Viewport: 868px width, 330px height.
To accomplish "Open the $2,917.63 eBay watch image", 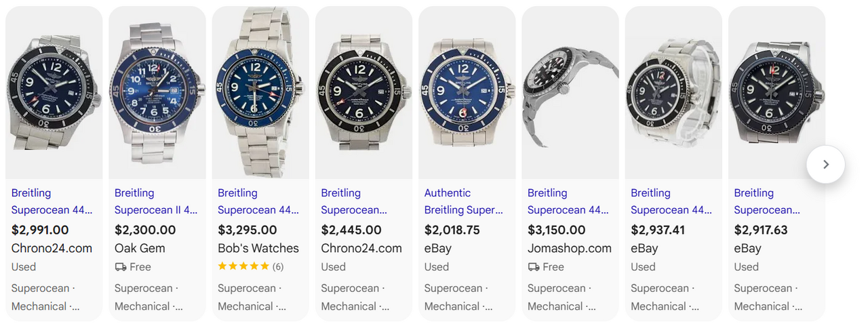I will [x=776, y=93].
